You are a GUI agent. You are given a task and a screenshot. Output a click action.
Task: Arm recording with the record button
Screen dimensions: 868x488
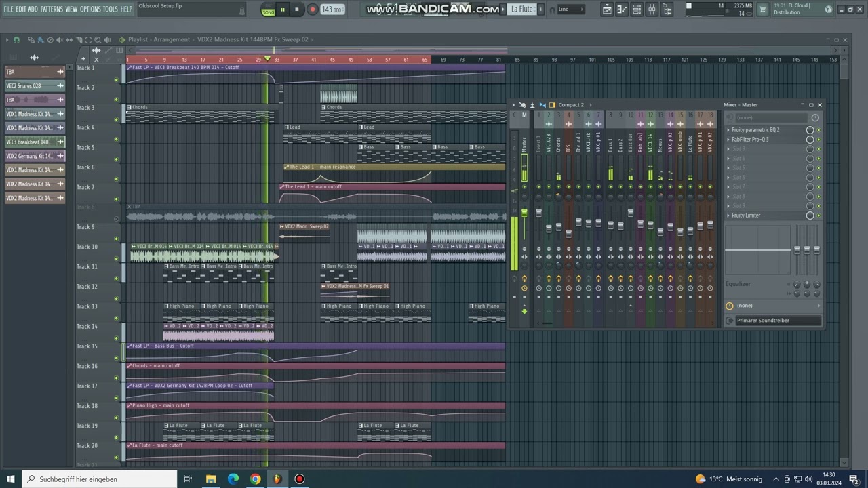(313, 9)
